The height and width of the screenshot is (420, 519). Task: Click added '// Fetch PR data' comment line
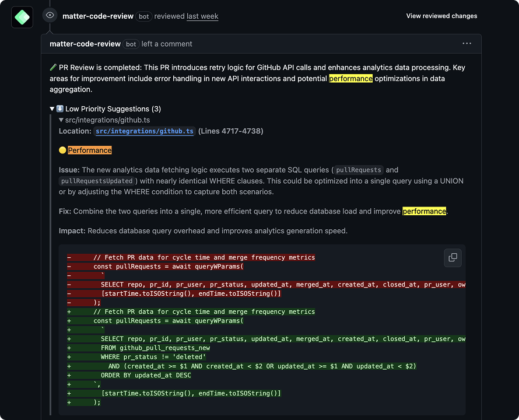point(191,311)
